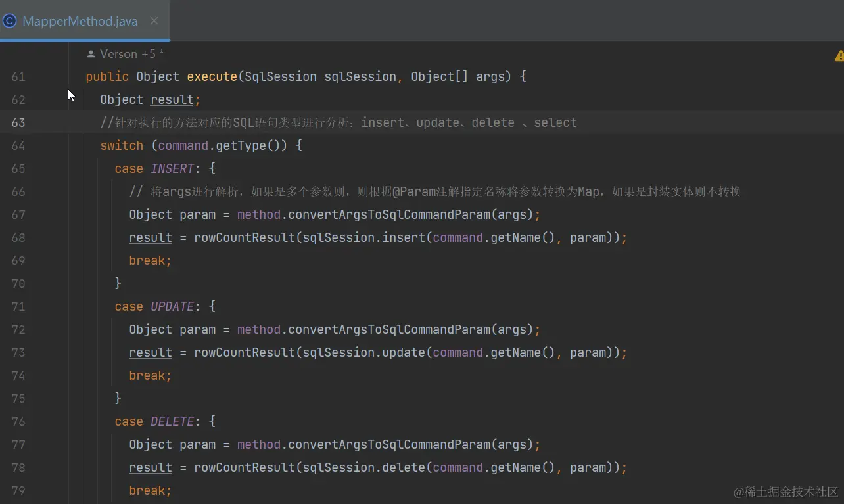The image size is (844, 504).
Task: Click the UPDATE case label
Action: pos(172,307)
